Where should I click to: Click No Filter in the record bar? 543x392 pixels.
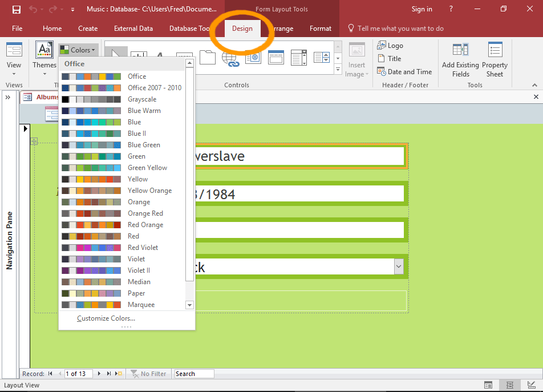(149, 373)
